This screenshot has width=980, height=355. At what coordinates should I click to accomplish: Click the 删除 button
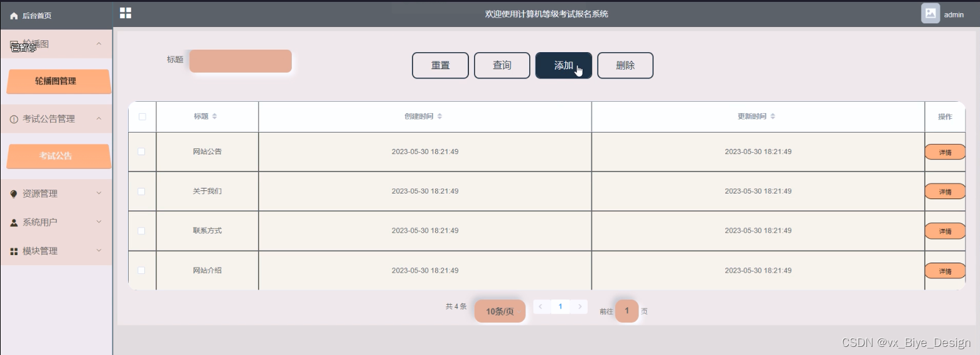[x=625, y=65]
